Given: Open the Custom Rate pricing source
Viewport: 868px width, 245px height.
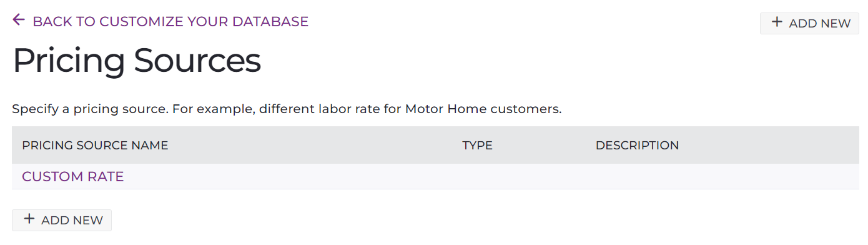Looking at the screenshot, I should 73,177.
